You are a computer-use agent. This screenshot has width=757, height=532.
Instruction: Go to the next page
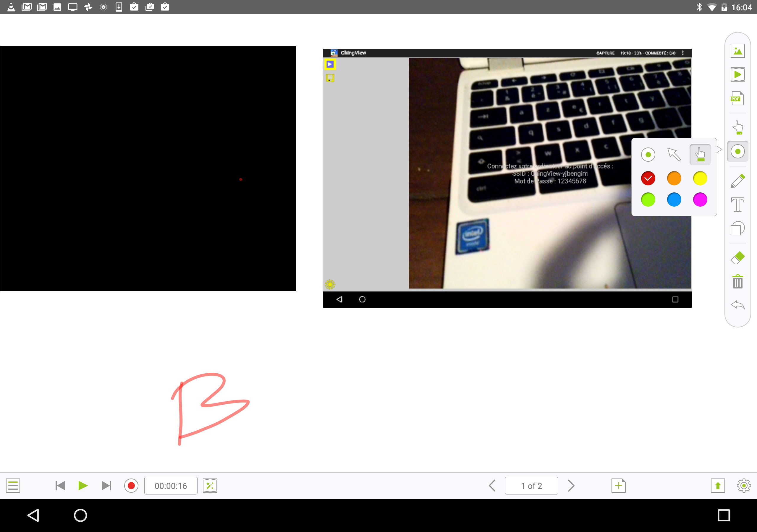[x=571, y=486]
